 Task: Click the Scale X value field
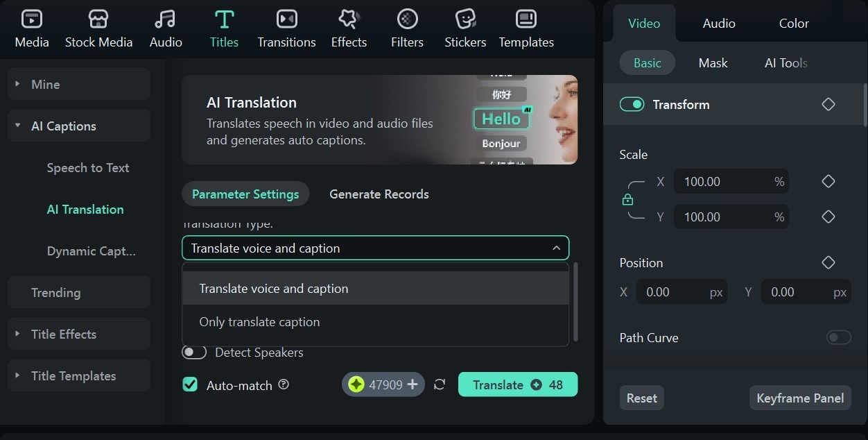click(x=731, y=181)
